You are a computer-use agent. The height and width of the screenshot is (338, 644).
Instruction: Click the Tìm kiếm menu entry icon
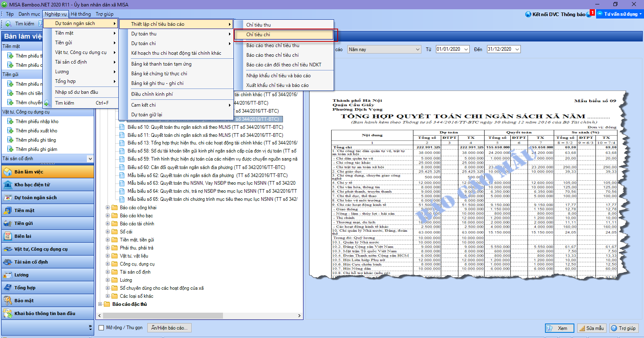47,103
